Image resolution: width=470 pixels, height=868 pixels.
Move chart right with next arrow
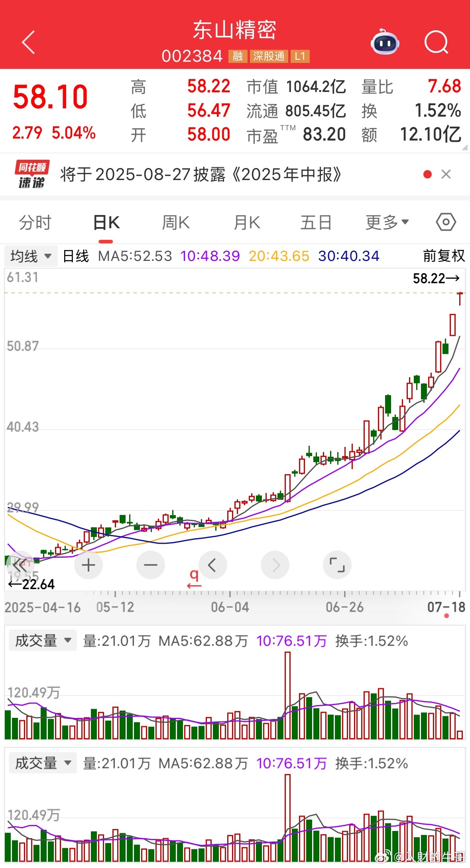tap(275, 565)
